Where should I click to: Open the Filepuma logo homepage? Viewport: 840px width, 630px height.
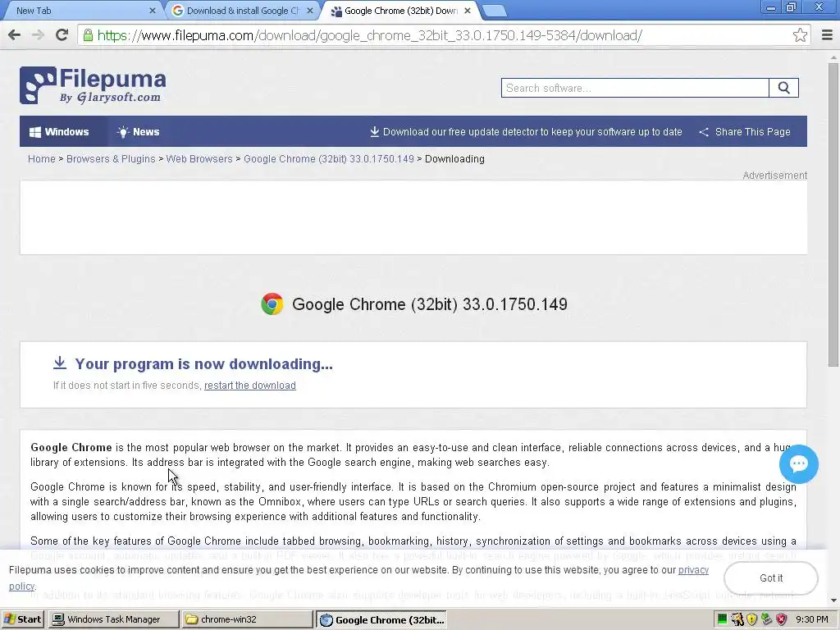click(x=93, y=85)
